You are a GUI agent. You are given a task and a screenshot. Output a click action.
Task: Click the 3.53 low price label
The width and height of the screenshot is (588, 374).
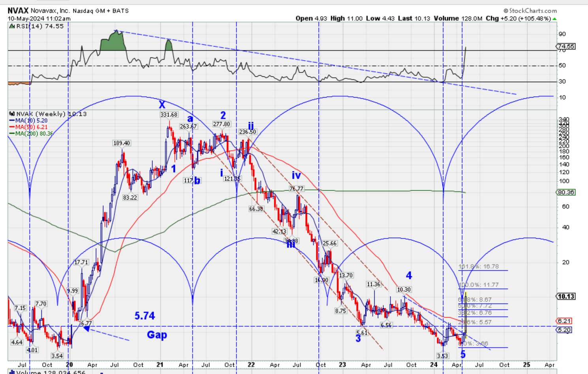(x=443, y=356)
